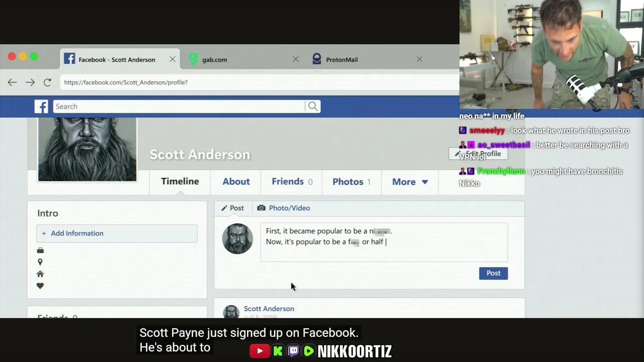Click the Twitch icon in overlay
This screenshot has width=644, height=362.
click(293, 351)
